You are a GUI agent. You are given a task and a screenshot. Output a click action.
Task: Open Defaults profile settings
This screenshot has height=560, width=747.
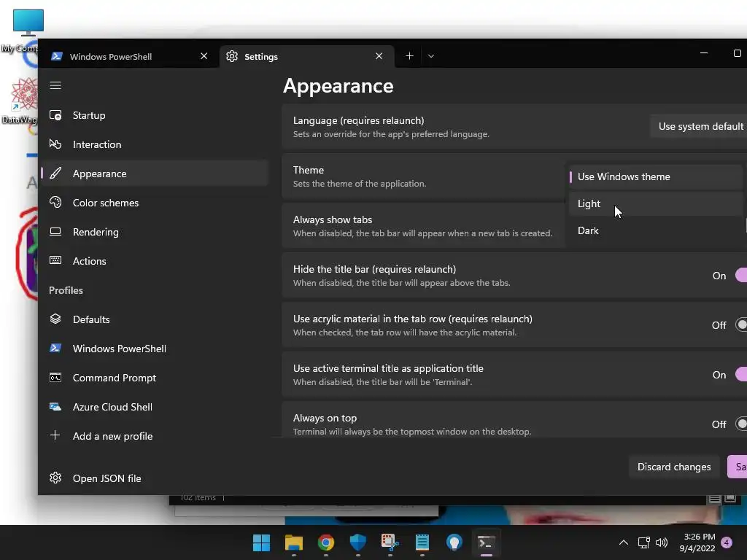click(x=155, y=319)
